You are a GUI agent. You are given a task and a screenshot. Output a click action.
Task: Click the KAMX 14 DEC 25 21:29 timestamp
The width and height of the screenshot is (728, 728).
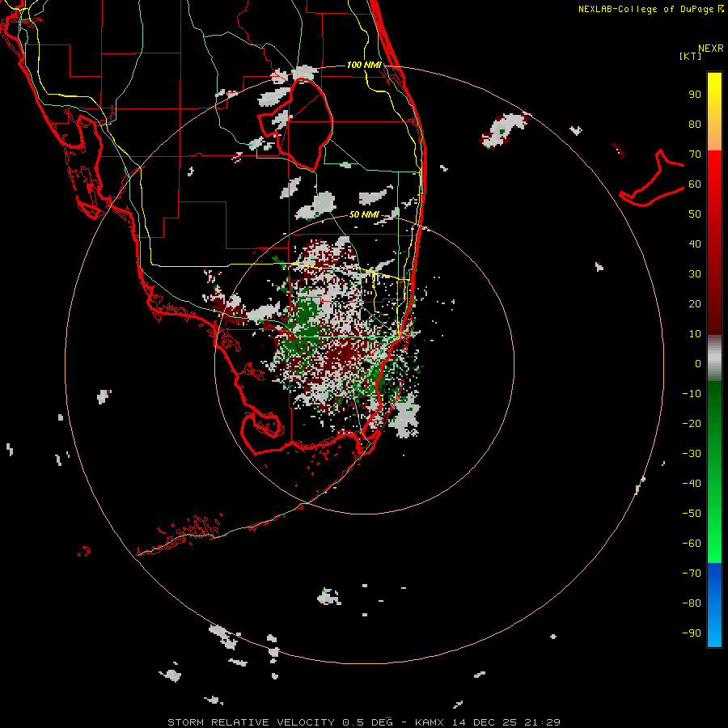point(488,722)
